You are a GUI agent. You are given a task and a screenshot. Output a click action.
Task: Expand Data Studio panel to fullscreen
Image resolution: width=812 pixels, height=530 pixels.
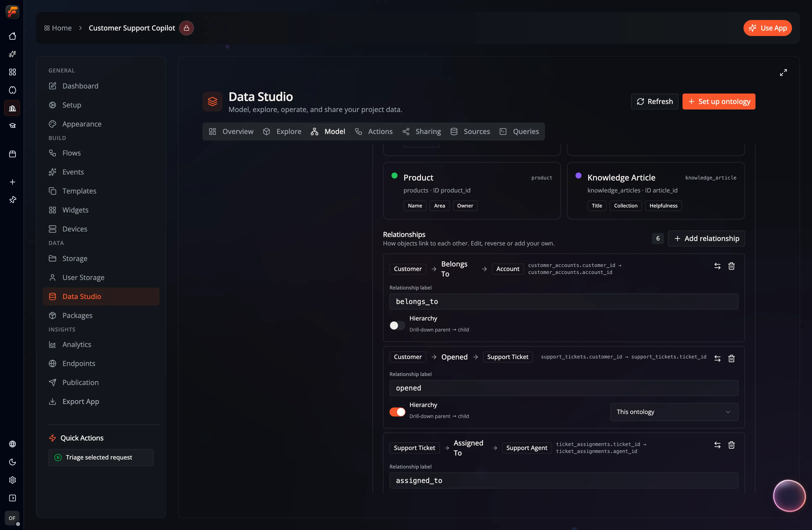point(783,72)
